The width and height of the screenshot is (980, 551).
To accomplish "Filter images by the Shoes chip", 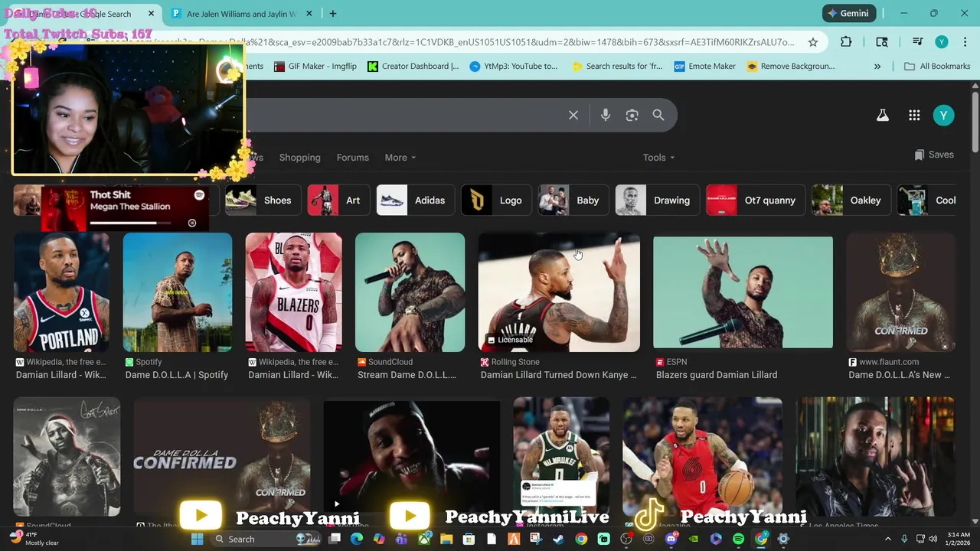I will click(x=263, y=201).
